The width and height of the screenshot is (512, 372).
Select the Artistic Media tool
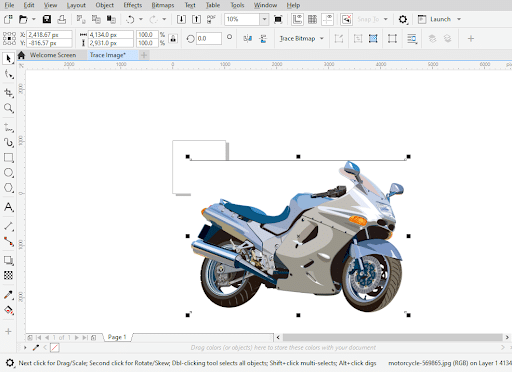(8, 143)
